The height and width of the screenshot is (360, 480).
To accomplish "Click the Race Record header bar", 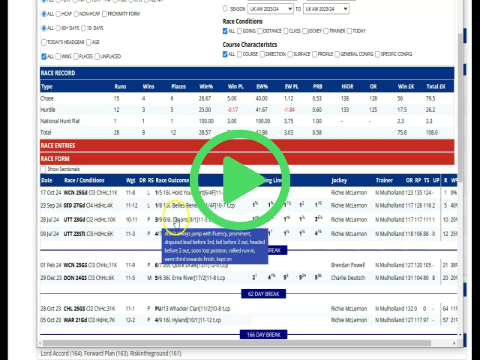I will coord(247,73).
